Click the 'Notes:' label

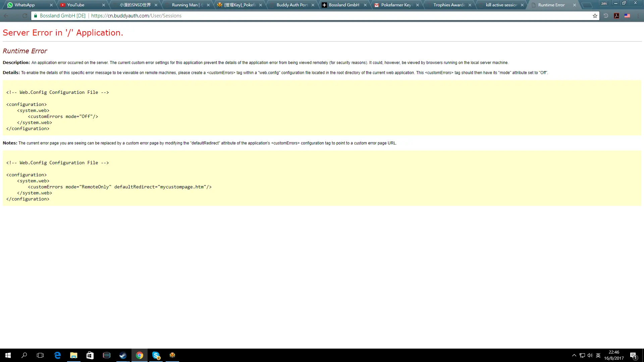point(10,143)
